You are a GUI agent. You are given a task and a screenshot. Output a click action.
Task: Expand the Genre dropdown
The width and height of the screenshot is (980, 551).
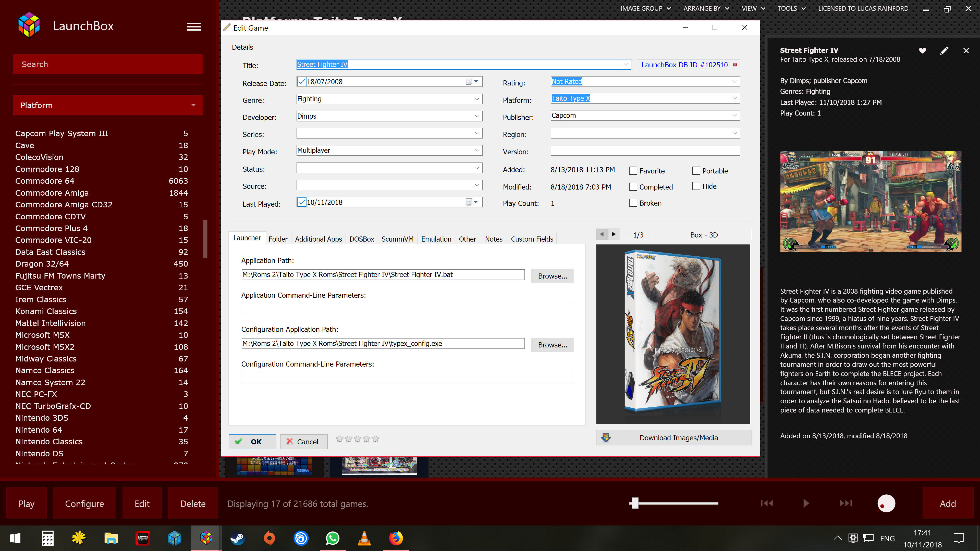(x=477, y=99)
